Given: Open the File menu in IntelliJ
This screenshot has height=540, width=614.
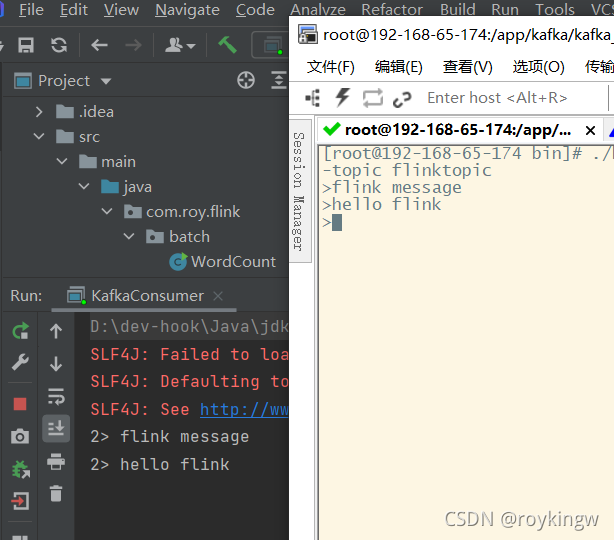Looking at the screenshot, I should pyautogui.click(x=31, y=9).
